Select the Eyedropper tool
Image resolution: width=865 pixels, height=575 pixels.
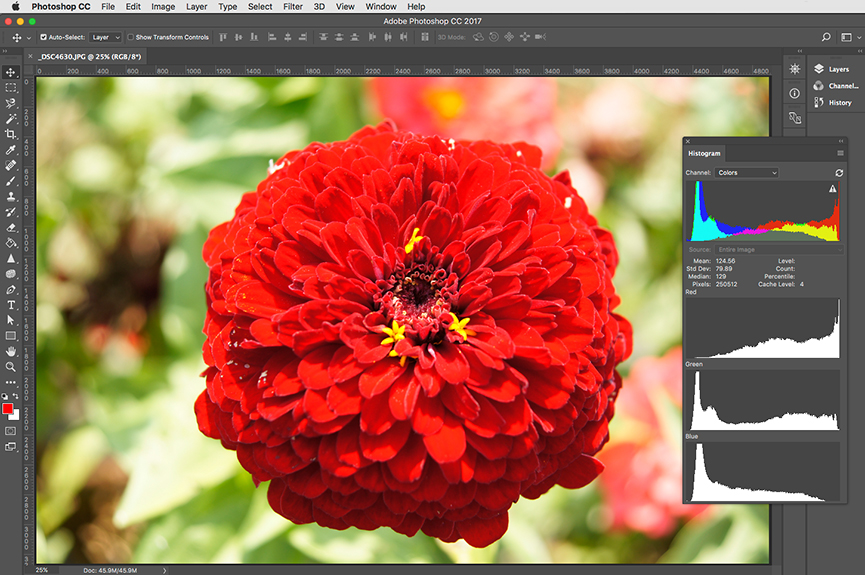(x=11, y=150)
